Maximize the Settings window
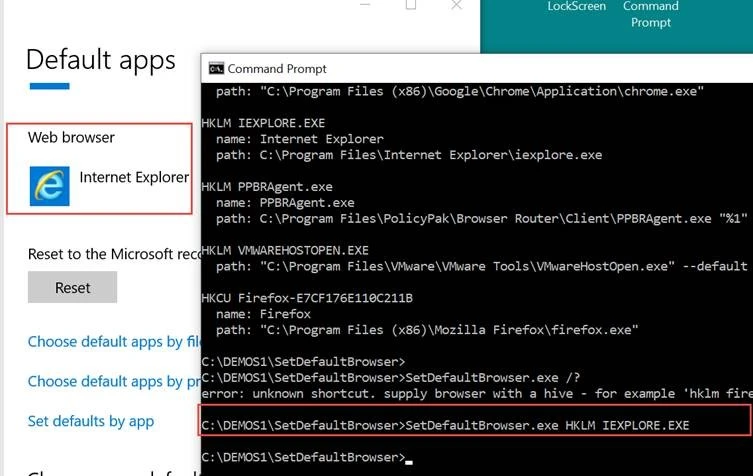Viewport: 753px width, 476px height. pos(411,5)
